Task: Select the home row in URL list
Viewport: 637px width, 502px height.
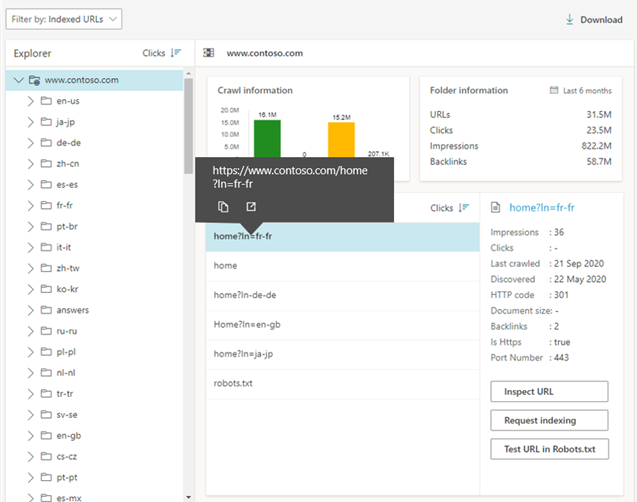Action: point(342,266)
